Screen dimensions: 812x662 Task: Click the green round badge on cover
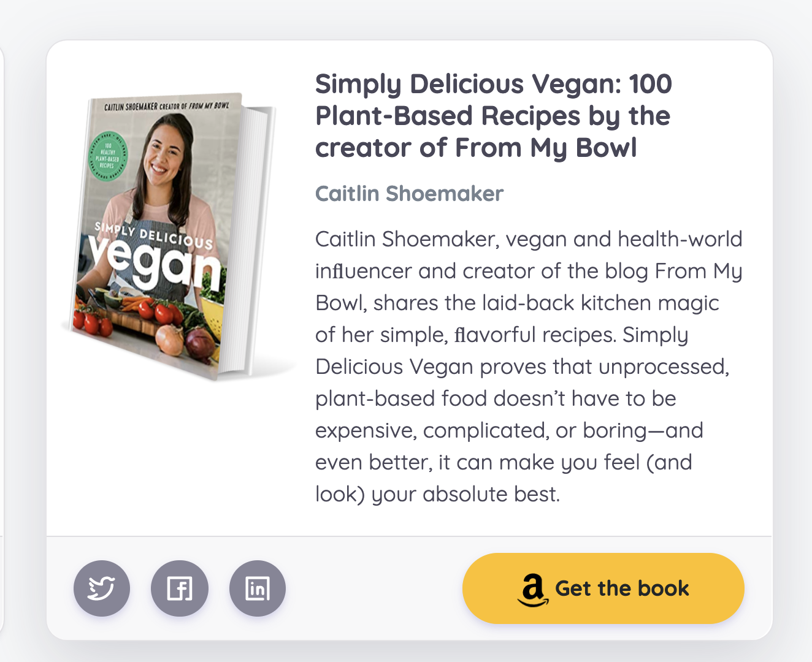(x=108, y=157)
